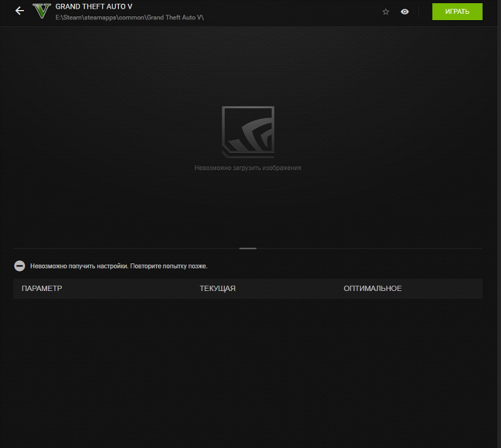Click the screenshot panel drag handle
This screenshot has height=448, width=501.
coord(247,248)
